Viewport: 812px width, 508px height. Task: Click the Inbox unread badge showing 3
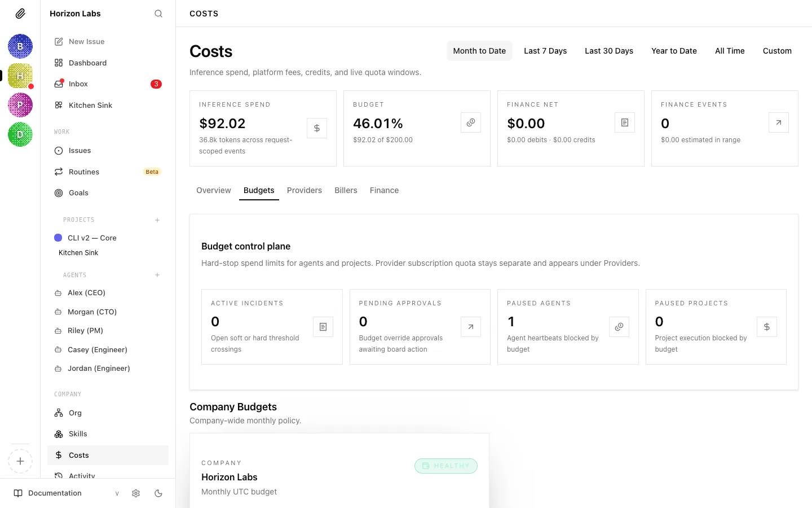156,84
